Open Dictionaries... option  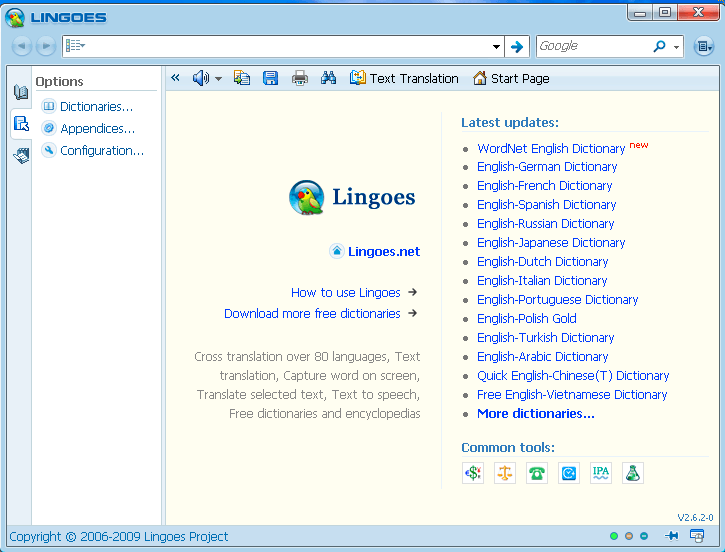click(87, 107)
